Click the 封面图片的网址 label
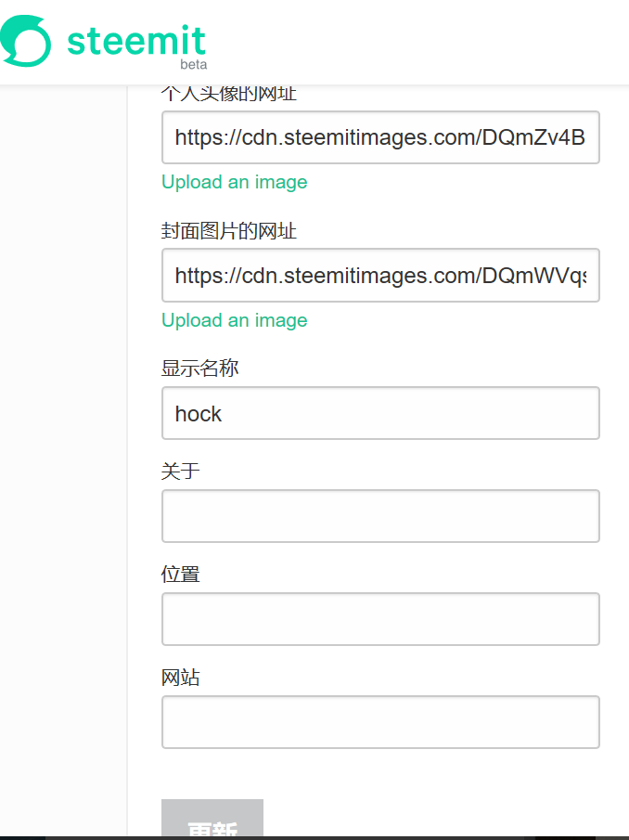 pos(228,231)
